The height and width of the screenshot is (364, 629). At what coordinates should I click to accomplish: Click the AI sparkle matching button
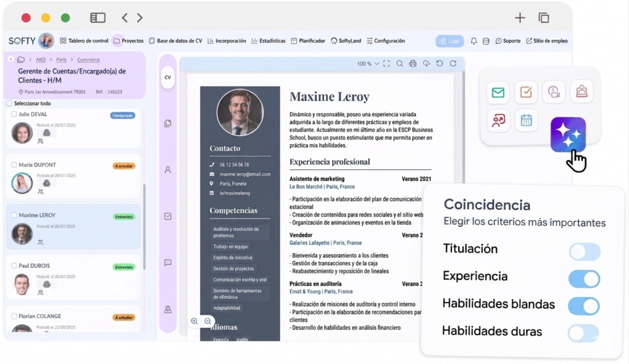[568, 134]
